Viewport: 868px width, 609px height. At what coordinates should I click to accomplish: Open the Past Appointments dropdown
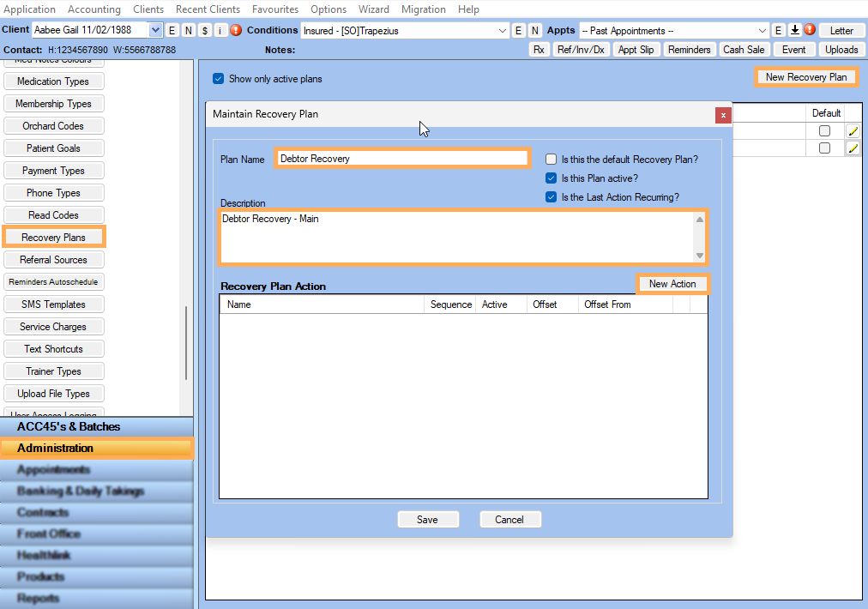(x=763, y=31)
